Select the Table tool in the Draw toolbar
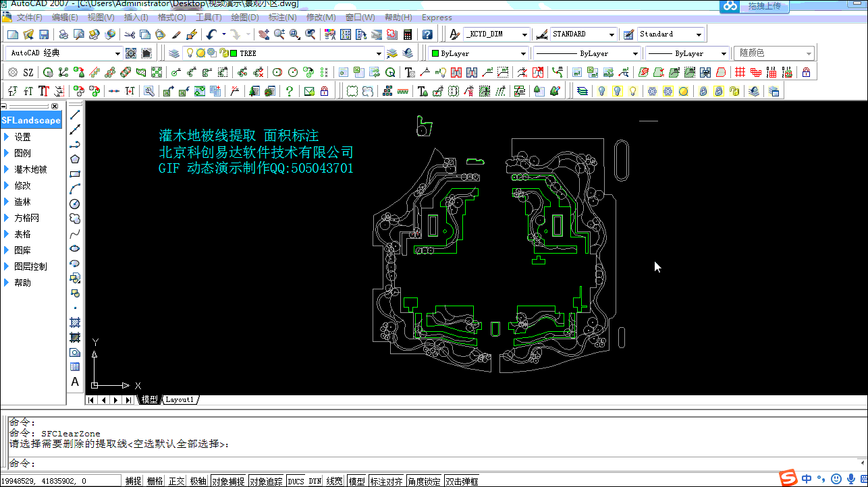Screen dimensions: 868x487 coord(75,367)
